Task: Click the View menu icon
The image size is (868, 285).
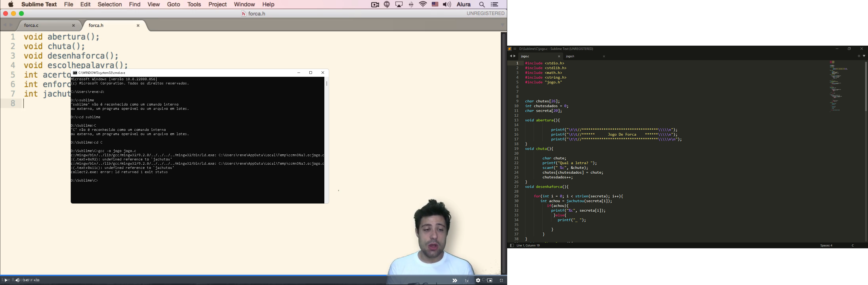Action: pos(153,4)
